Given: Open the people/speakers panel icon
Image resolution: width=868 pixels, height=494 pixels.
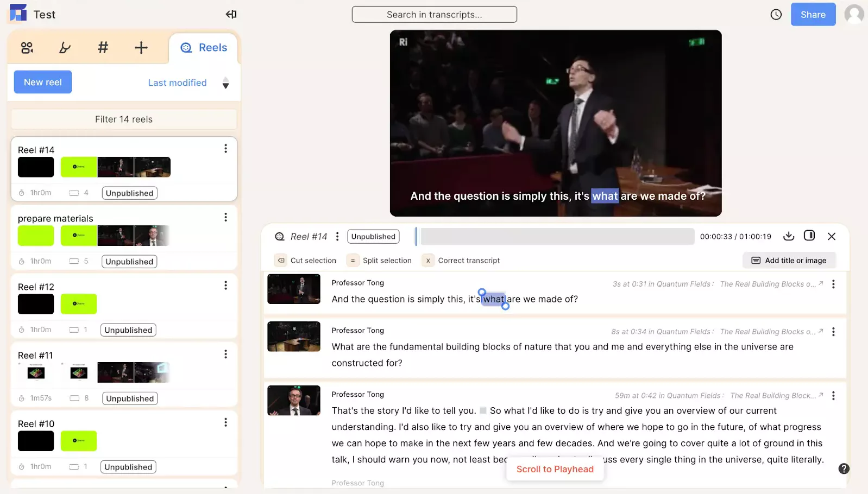Looking at the screenshot, I should click(27, 48).
